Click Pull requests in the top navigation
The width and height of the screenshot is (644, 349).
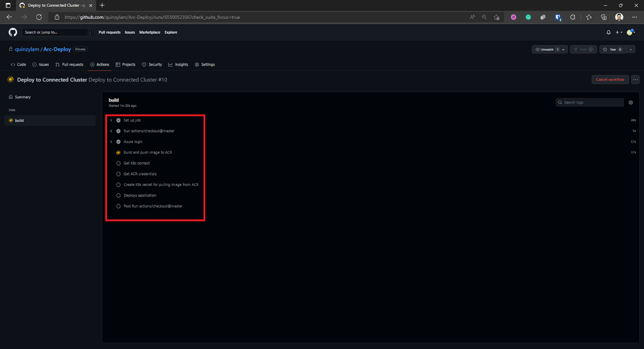pyautogui.click(x=110, y=32)
